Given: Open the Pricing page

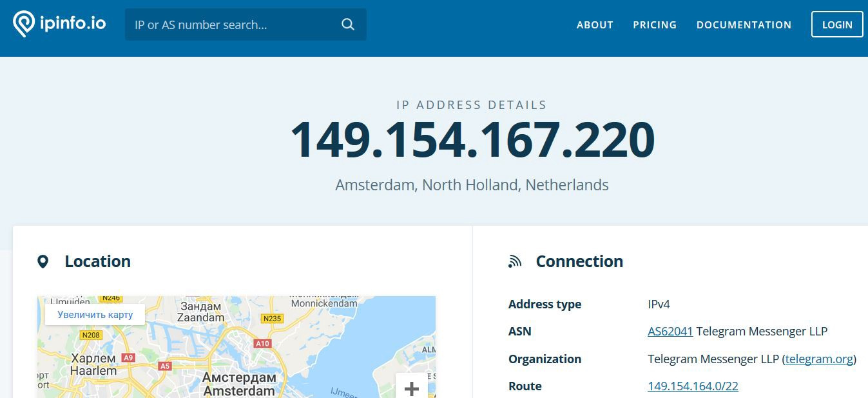Looking at the screenshot, I should coord(655,25).
